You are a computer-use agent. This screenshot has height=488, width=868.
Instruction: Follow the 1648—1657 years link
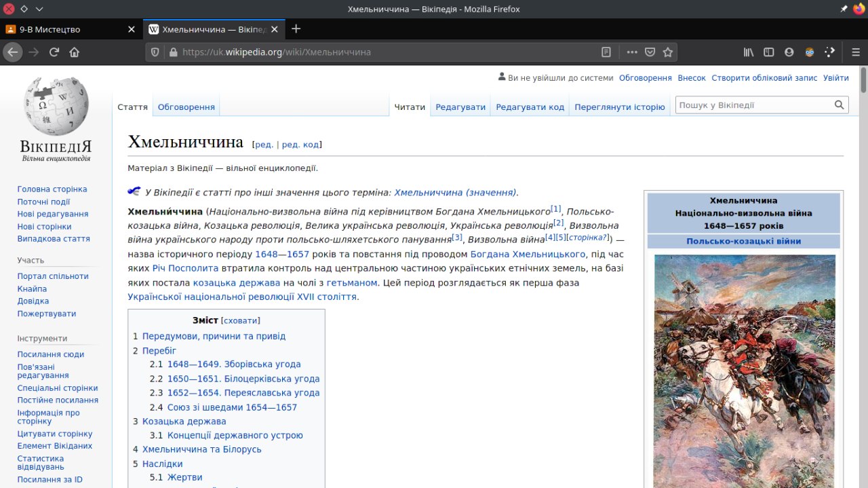(282, 254)
